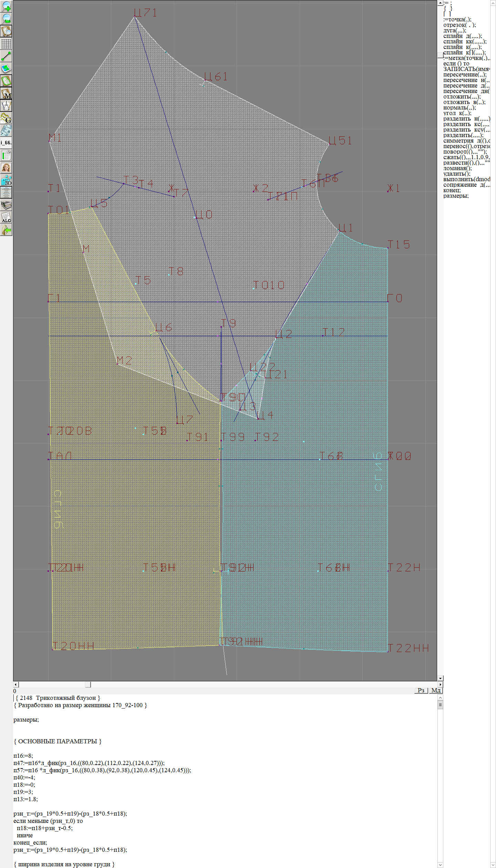Click the woman portrait icon
Screen dimensions: 496x868
[6, 168]
